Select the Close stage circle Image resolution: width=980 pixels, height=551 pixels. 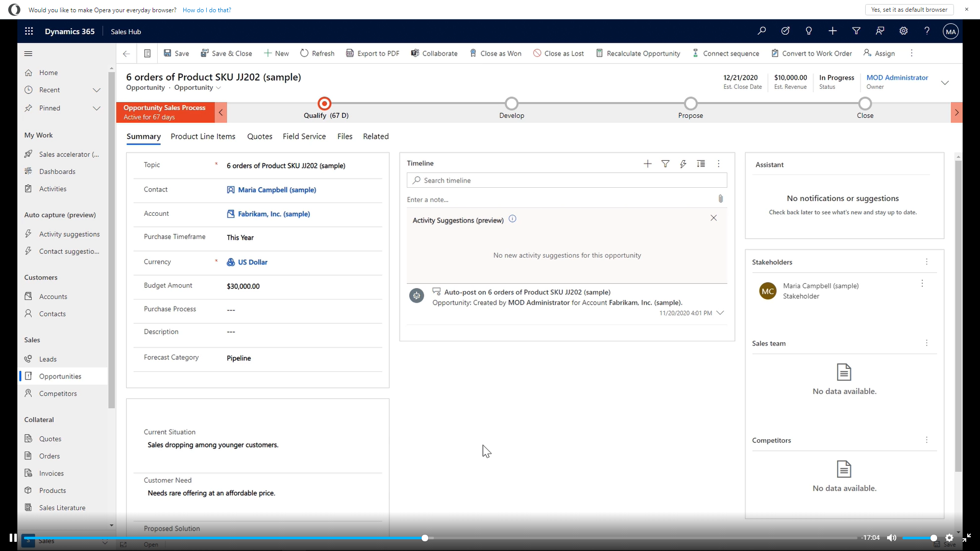point(865,104)
